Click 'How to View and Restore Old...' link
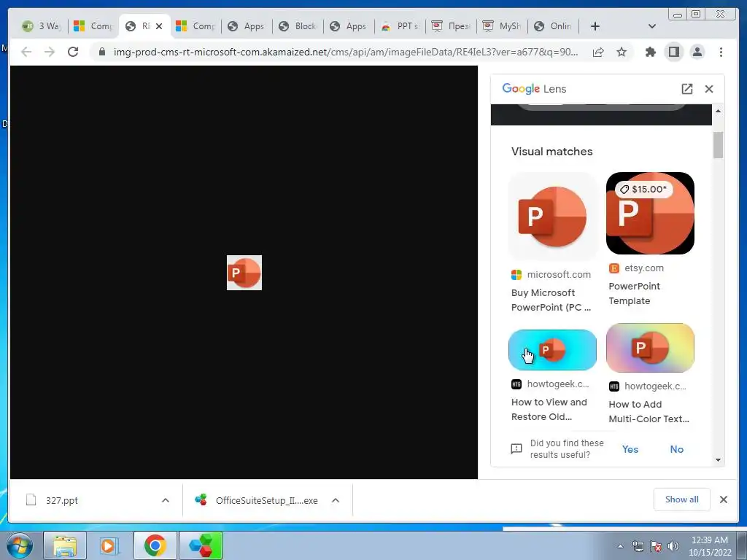This screenshot has height=560, width=747. [x=549, y=410]
